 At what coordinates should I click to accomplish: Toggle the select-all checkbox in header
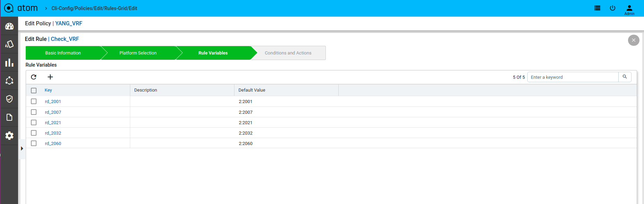34,91
